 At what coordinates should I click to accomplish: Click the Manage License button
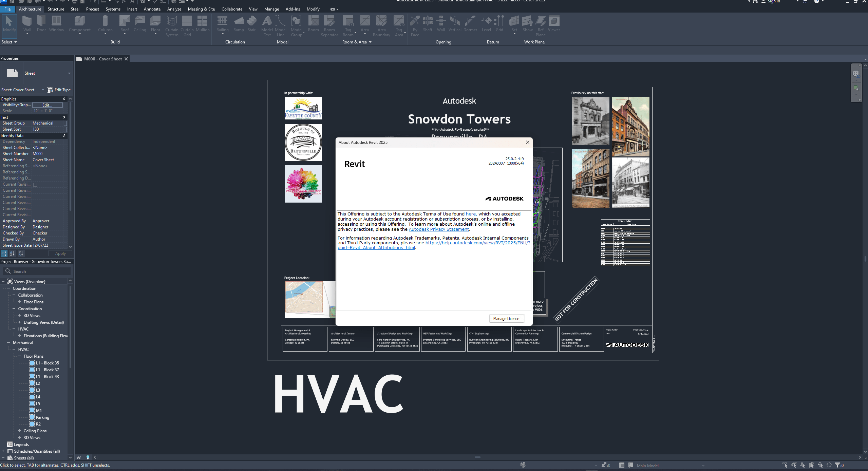click(506, 319)
